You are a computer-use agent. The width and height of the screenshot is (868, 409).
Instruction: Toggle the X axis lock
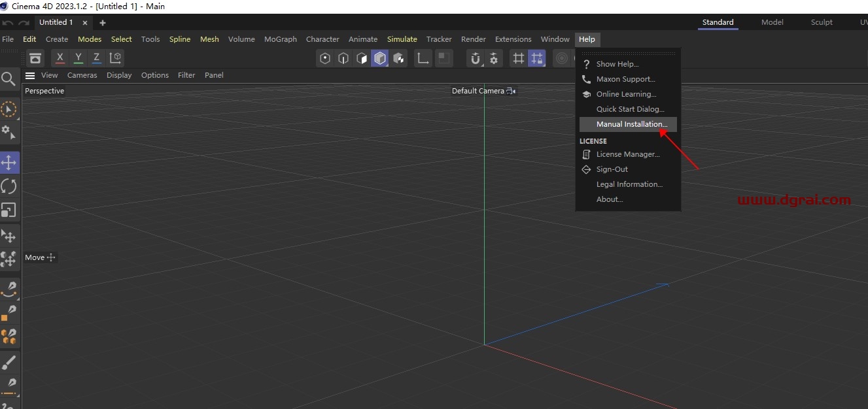click(59, 58)
